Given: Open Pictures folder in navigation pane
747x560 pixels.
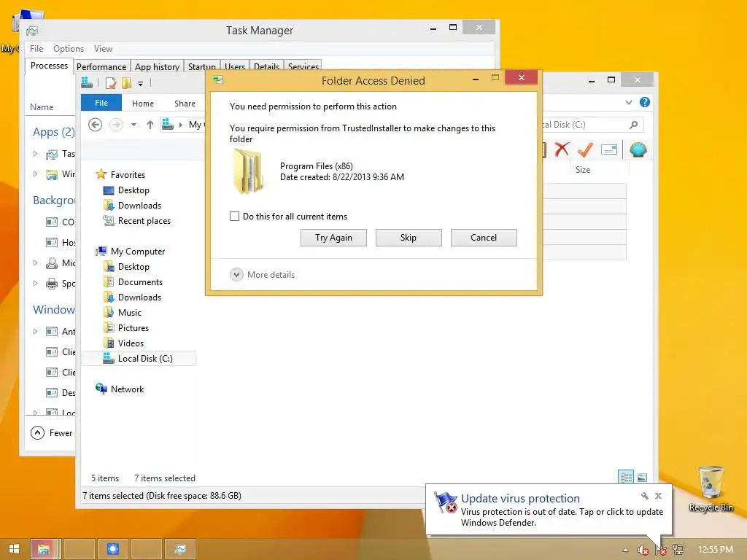Looking at the screenshot, I should (x=133, y=327).
